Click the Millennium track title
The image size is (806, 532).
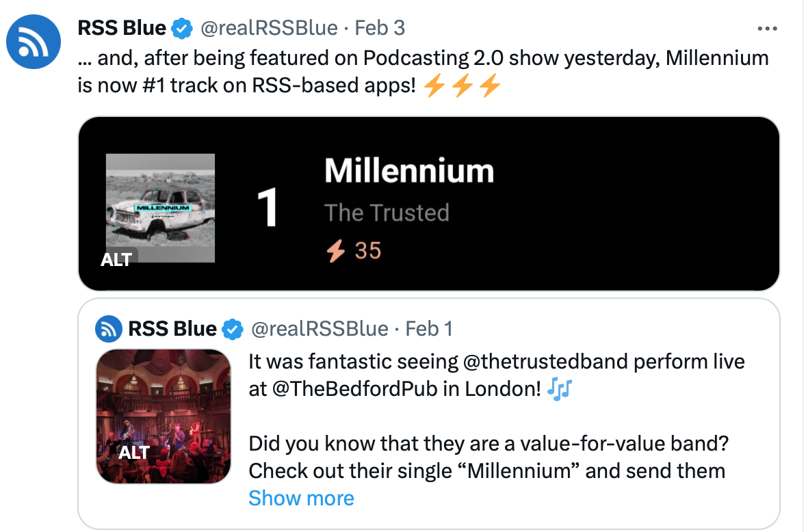click(408, 170)
